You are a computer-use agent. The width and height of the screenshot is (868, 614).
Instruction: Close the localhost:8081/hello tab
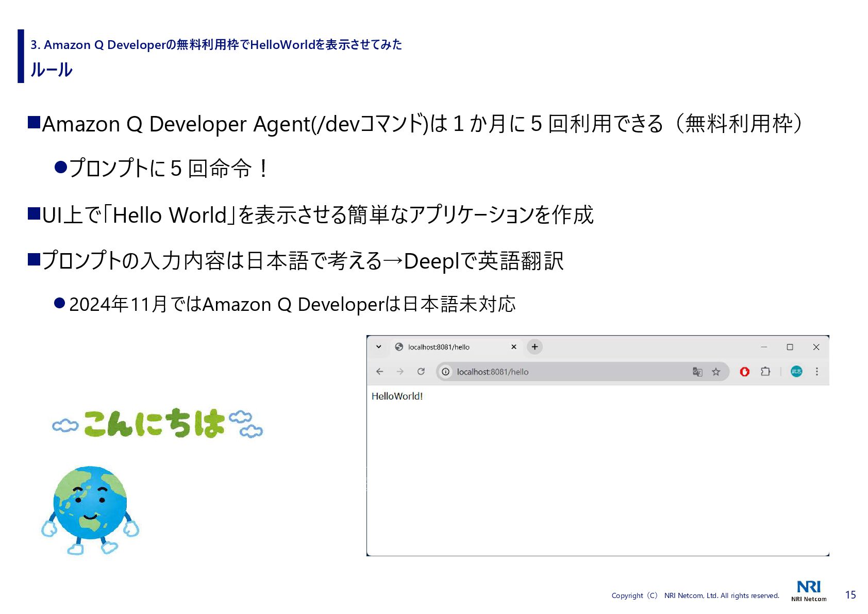513,347
